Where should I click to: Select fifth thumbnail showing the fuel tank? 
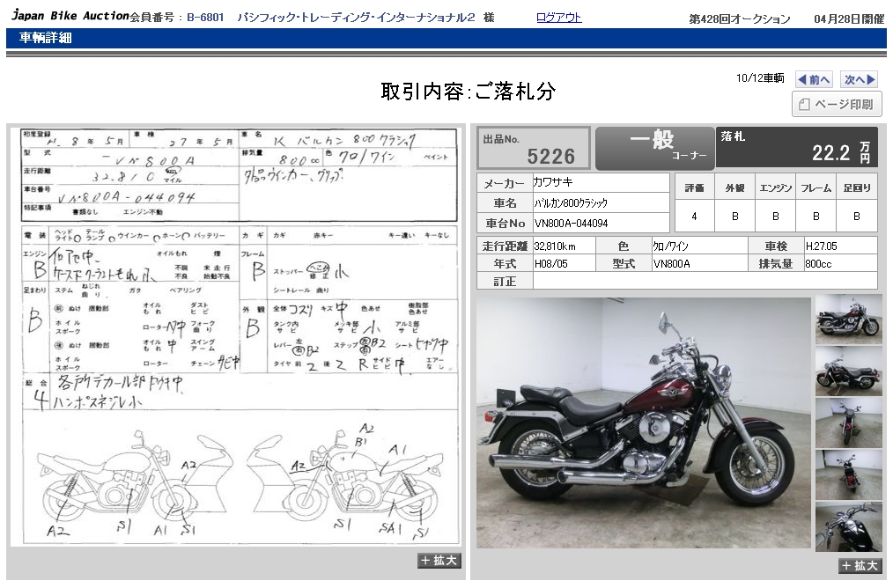click(849, 526)
